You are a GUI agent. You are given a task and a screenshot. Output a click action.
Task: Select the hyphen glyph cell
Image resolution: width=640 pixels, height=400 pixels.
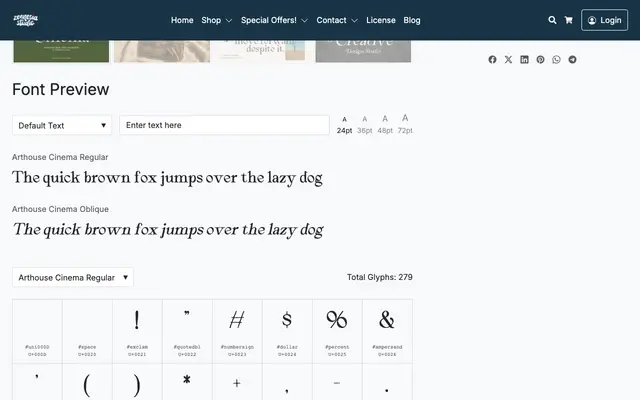coord(337,382)
